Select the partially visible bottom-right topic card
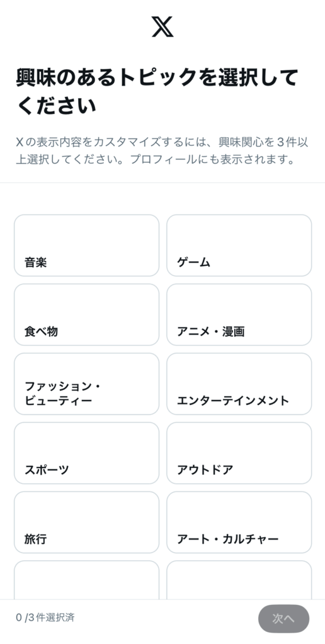 click(239, 579)
